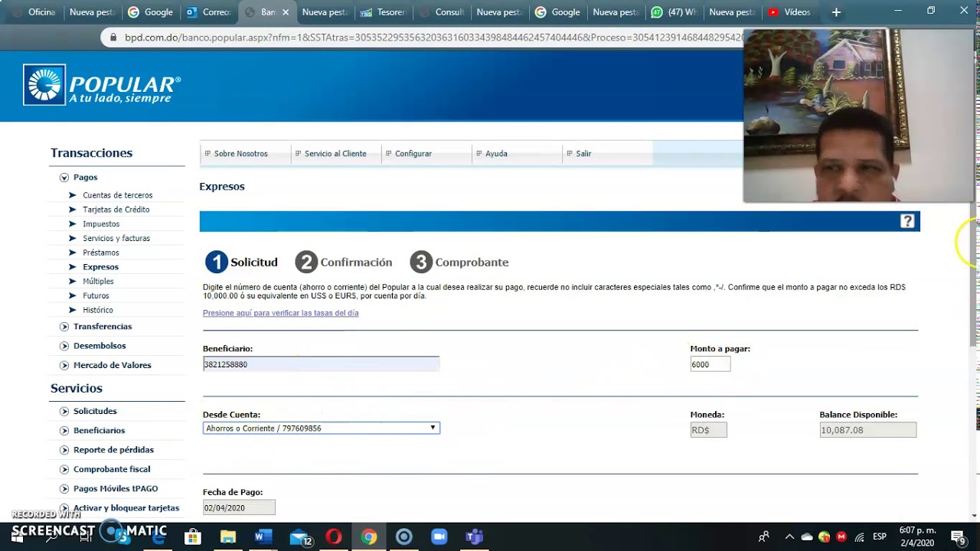Screen dimensions: 980x551
Task: Click the Solicitud step one circle
Action: point(217,262)
